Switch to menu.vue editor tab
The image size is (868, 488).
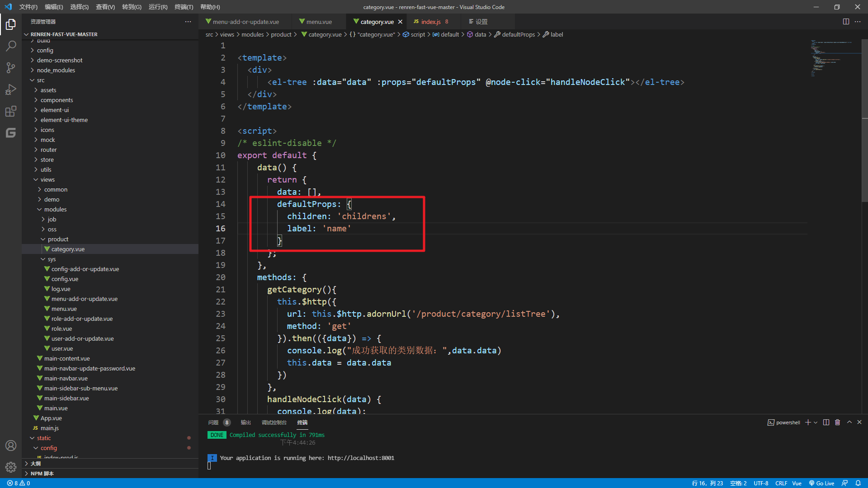318,22
